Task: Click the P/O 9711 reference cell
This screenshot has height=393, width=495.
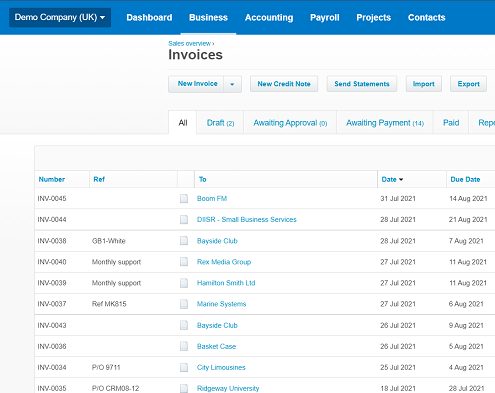Action: click(x=106, y=367)
